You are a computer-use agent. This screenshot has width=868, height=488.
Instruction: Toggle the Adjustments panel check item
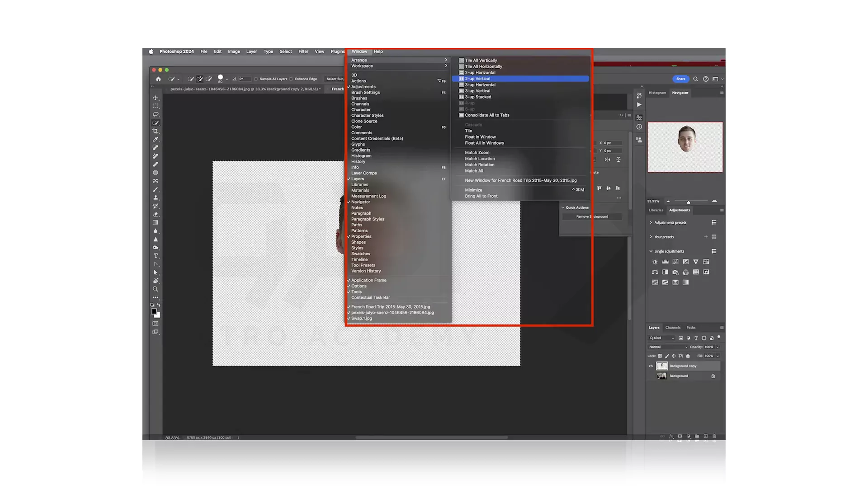398,87
